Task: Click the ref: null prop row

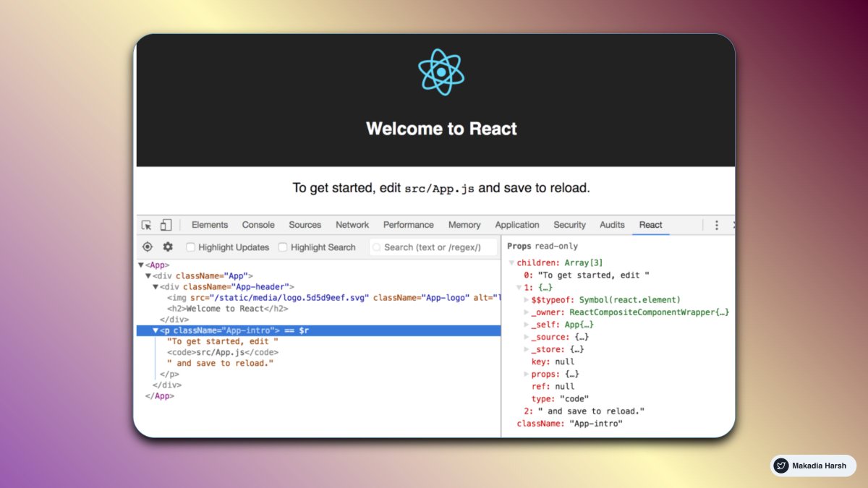Action: (x=553, y=387)
